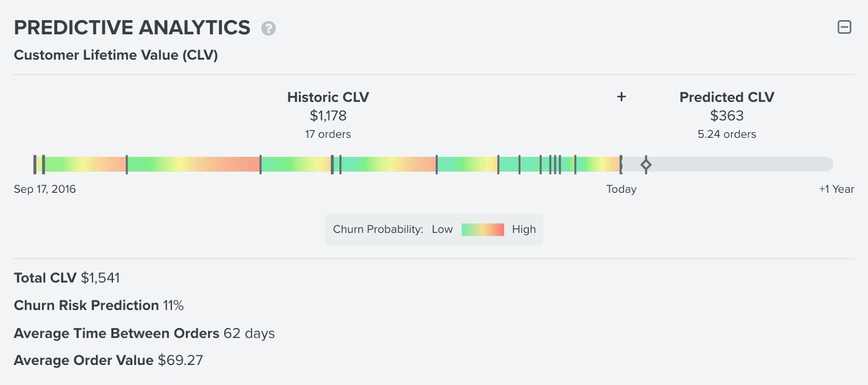Click the +1 Year timeline end label
The height and width of the screenshot is (385, 868).
(x=836, y=189)
